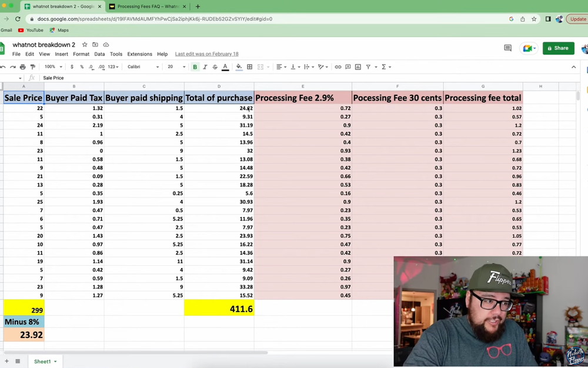Open the last edit history link

click(x=206, y=54)
